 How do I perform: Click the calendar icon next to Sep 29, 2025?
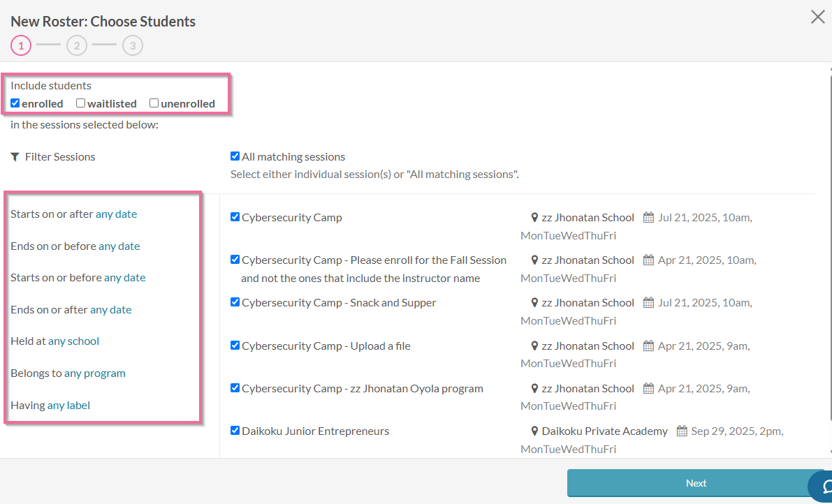(680, 431)
